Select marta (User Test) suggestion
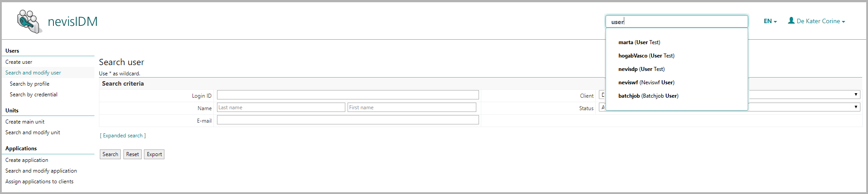This screenshot has height=194, width=868. coord(639,42)
